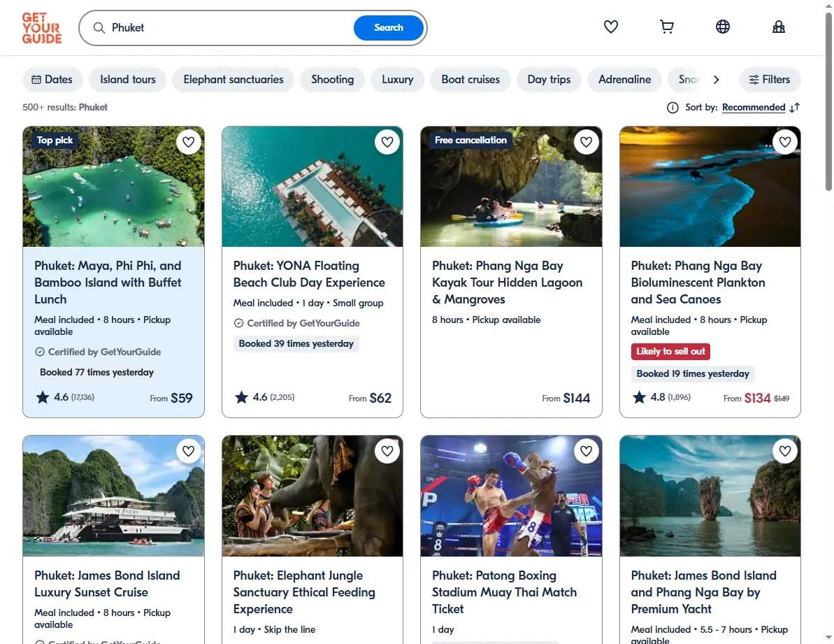Click the luxury yacht cruise photo
This screenshot has width=834, height=644.
(113, 496)
